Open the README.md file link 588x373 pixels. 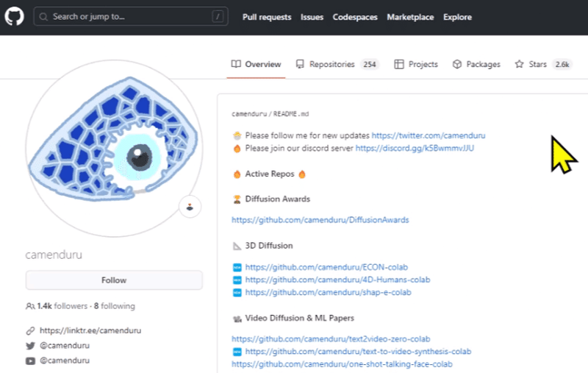coord(291,114)
